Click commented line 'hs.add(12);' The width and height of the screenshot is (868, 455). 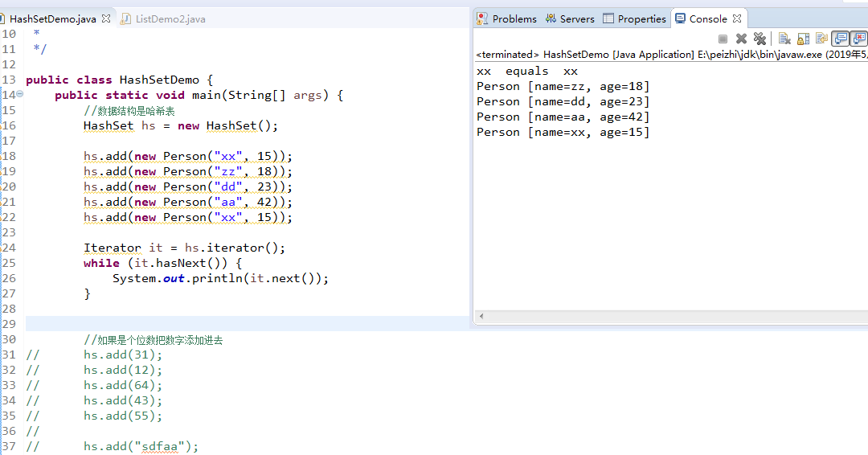pyautogui.click(x=123, y=370)
